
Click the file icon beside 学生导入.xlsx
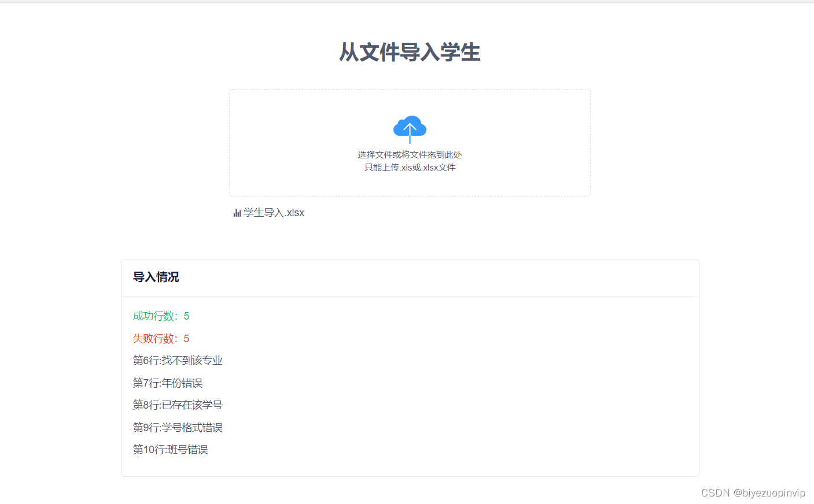click(x=237, y=213)
